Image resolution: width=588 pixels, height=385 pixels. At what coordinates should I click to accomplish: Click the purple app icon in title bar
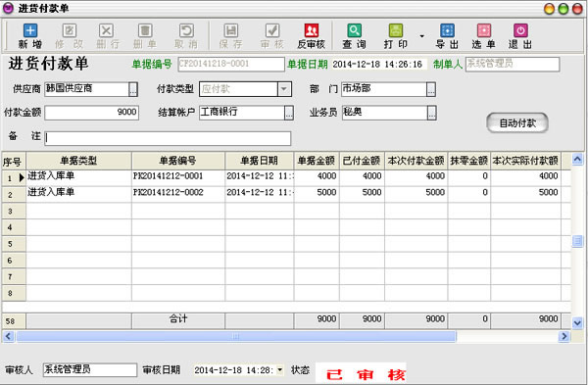point(8,8)
